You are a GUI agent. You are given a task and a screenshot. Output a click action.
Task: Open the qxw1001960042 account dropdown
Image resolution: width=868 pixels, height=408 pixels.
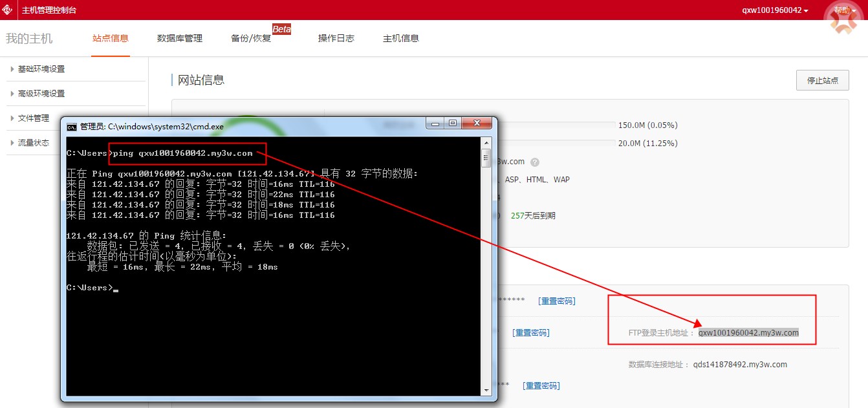(775, 10)
